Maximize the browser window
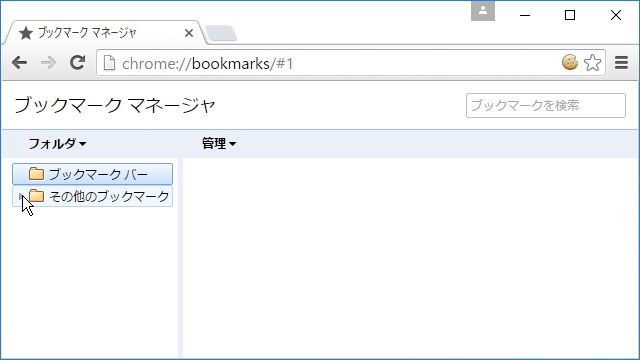640x360 pixels. (x=570, y=15)
